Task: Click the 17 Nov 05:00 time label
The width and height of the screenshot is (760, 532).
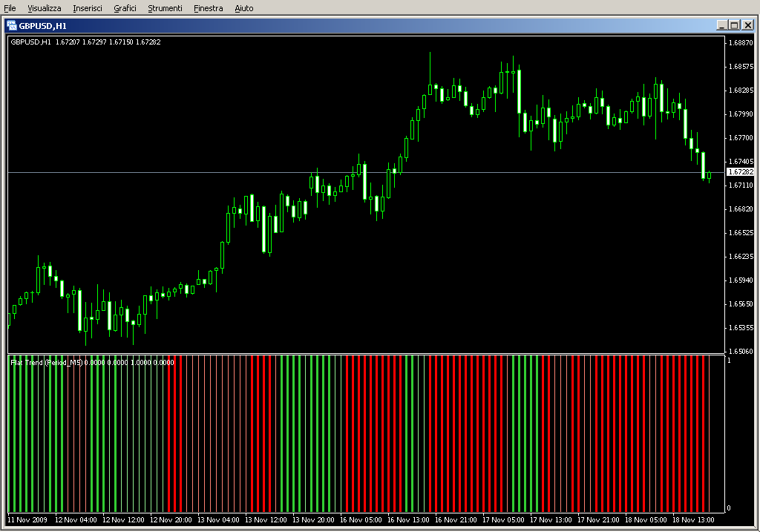Action: point(503,520)
